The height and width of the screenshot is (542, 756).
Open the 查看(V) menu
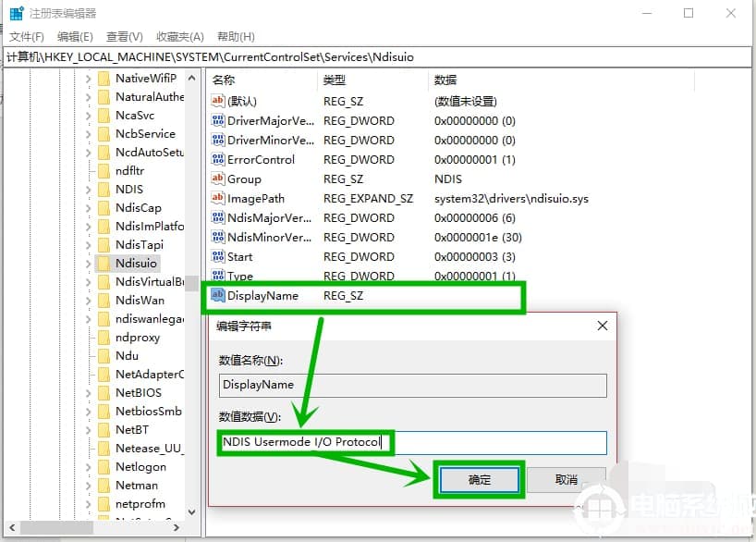tap(125, 37)
